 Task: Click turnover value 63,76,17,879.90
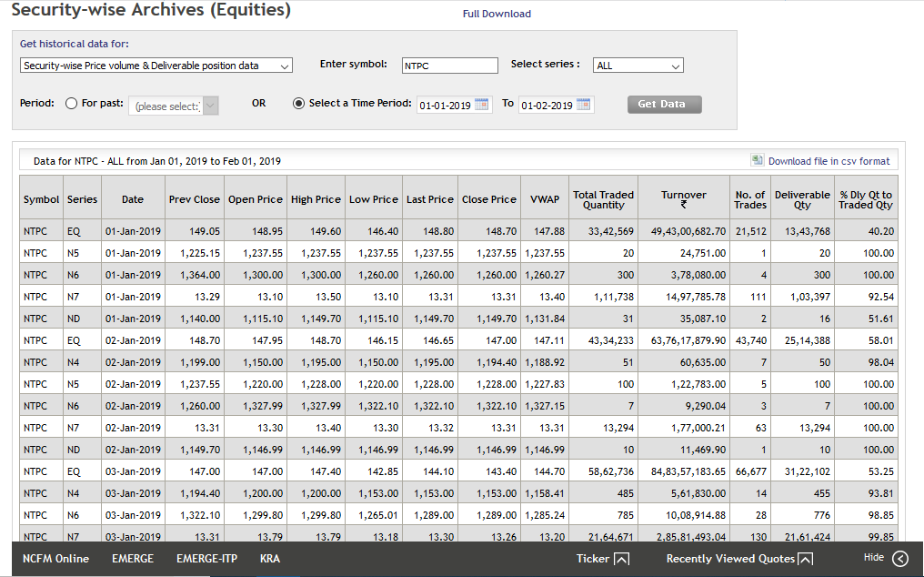coord(688,340)
